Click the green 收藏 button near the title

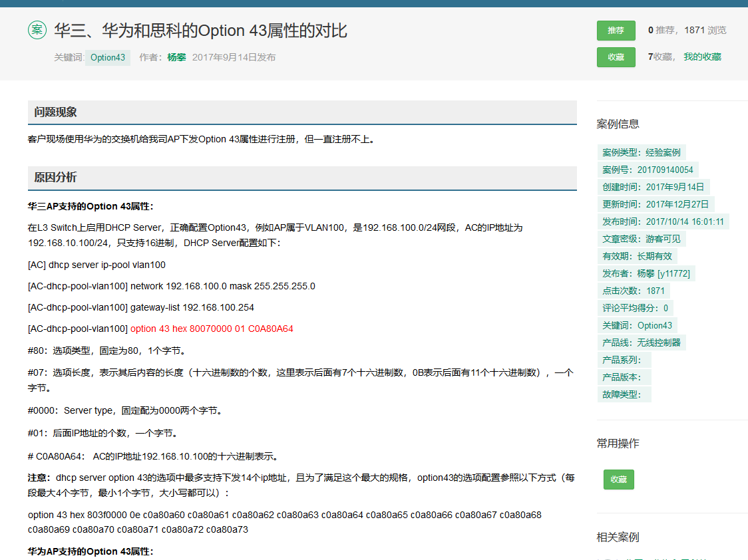click(616, 57)
